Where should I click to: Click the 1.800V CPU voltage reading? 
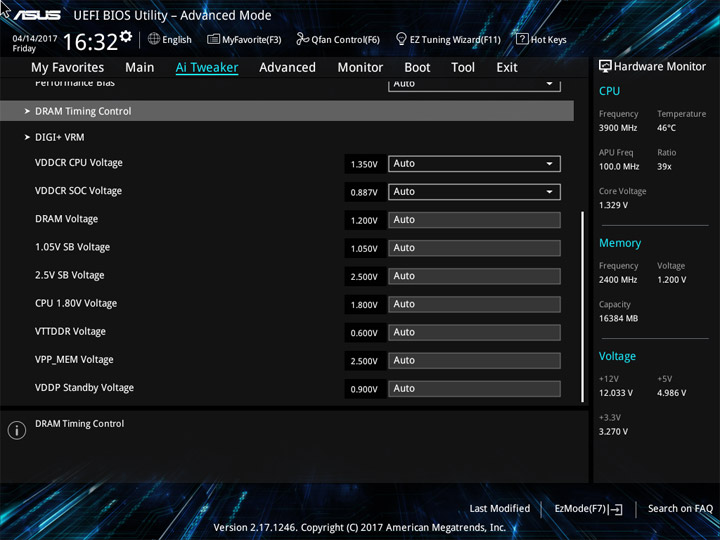pos(364,305)
